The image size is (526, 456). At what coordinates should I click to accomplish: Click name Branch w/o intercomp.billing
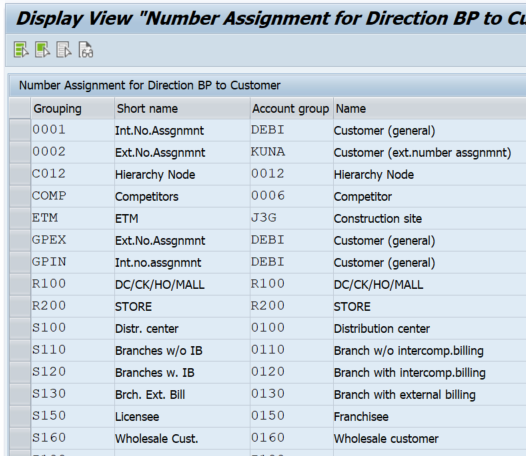tap(430, 350)
